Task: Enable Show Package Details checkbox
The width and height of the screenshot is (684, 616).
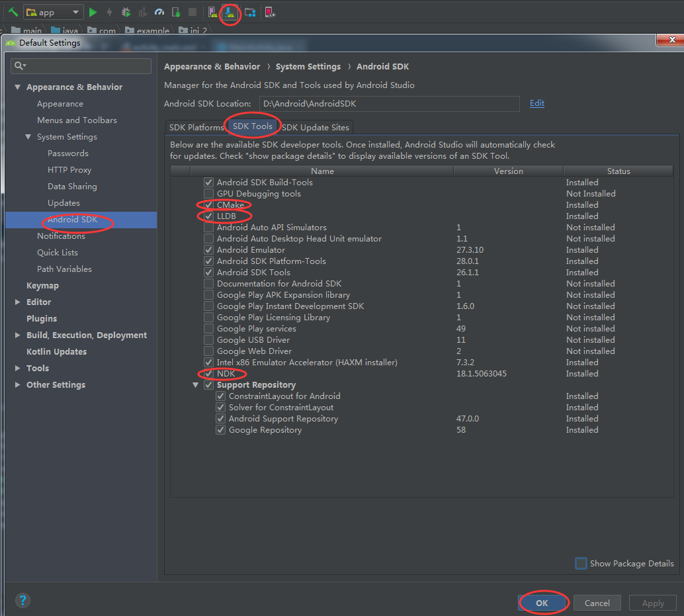Action: click(x=581, y=563)
